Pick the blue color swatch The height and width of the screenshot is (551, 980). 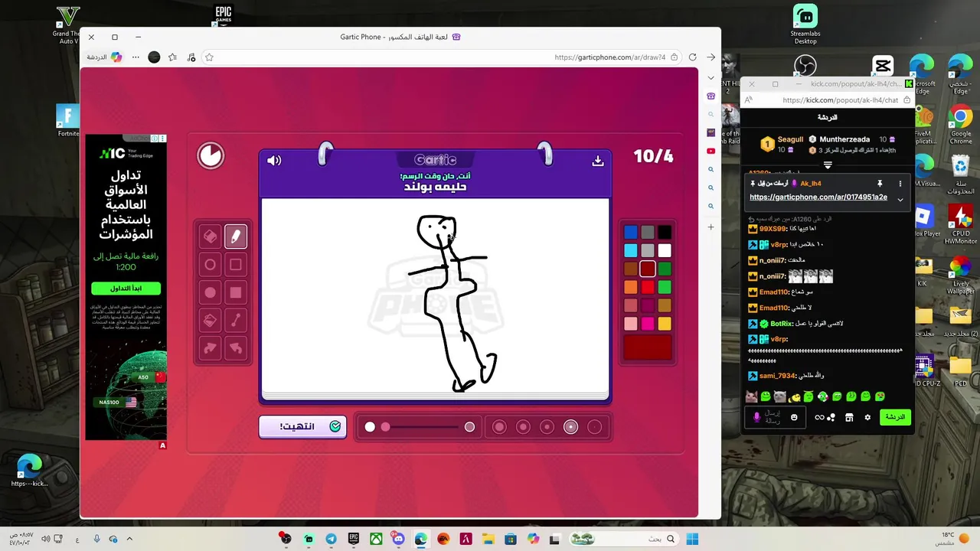click(630, 232)
